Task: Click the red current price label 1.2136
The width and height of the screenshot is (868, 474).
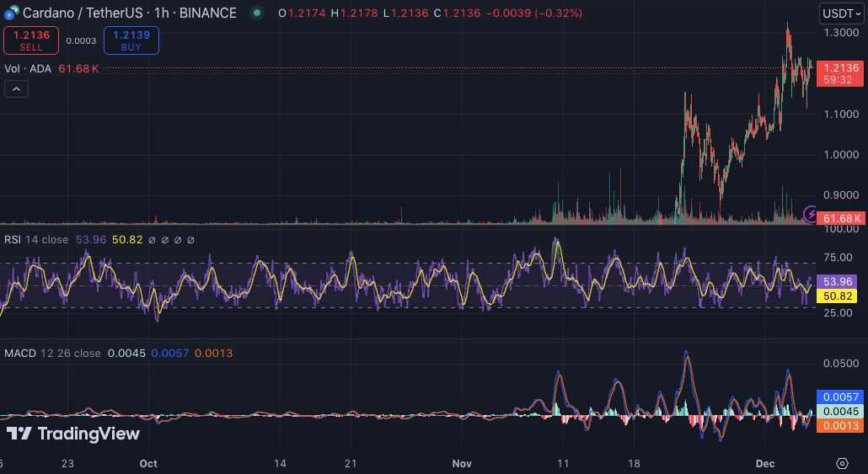Action: click(x=840, y=67)
